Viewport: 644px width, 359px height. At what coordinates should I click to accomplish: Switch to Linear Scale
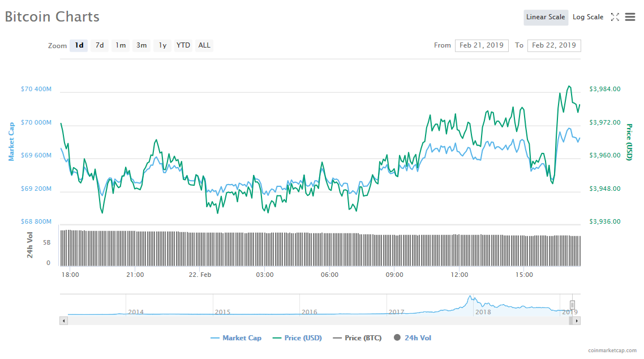coord(546,17)
